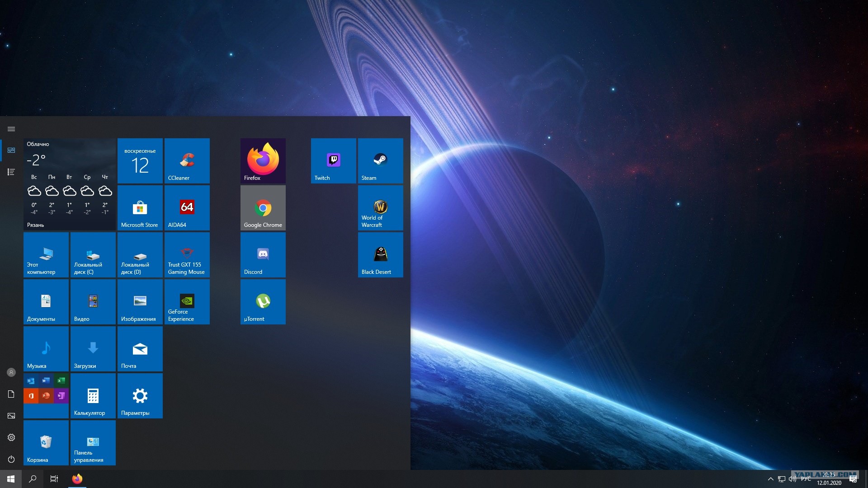The width and height of the screenshot is (868, 488).
Task: Open the Firefox tile
Action: point(263,161)
